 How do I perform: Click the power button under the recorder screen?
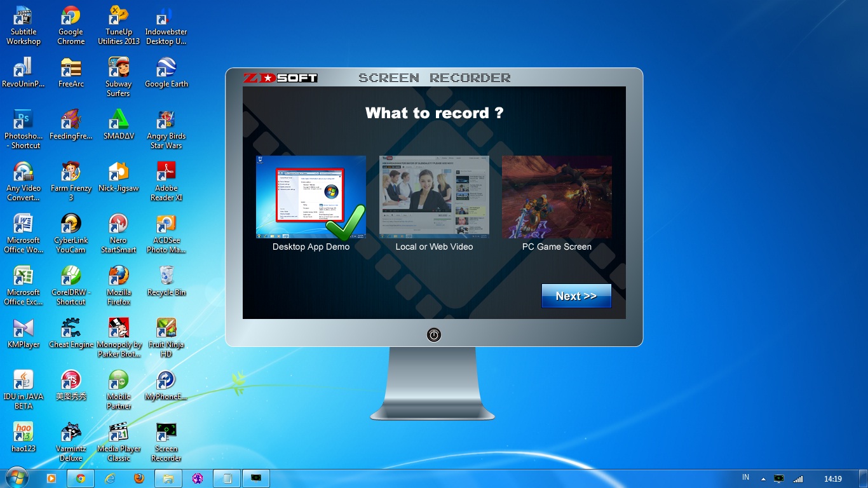click(x=434, y=335)
